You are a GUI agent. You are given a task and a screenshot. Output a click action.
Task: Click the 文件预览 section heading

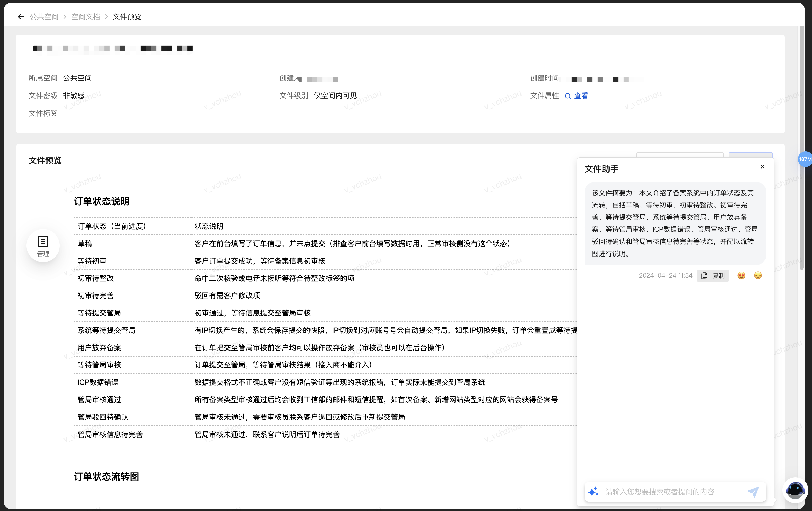coord(45,160)
